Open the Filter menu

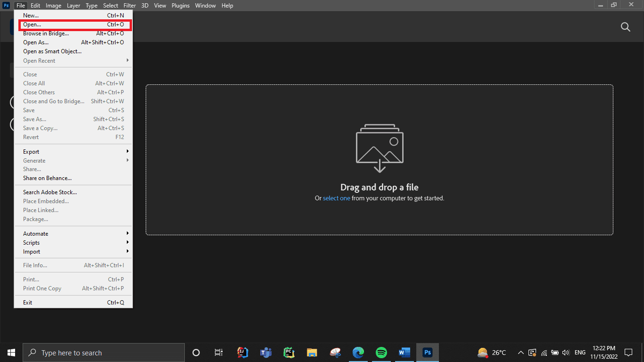coord(129,5)
